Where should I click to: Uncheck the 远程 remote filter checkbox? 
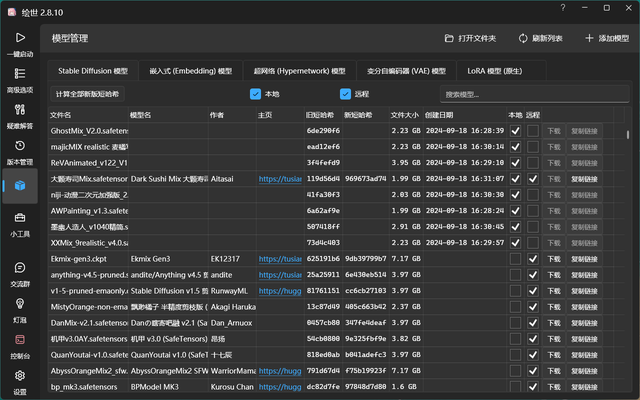(x=346, y=94)
